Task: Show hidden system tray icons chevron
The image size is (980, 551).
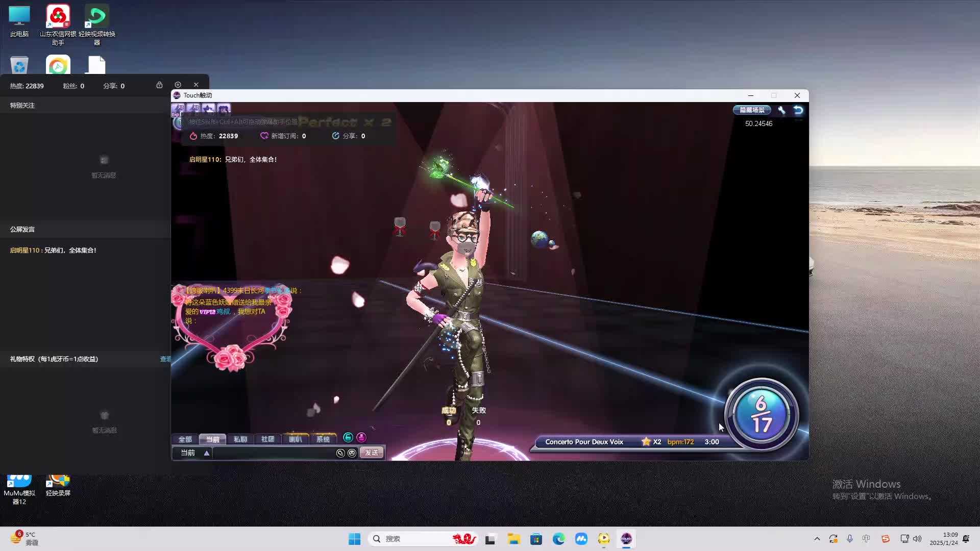Action: pyautogui.click(x=817, y=539)
